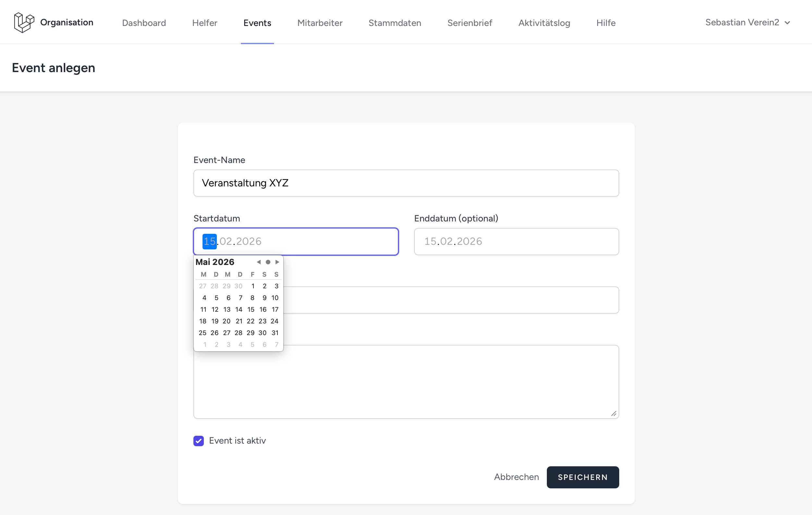The height and width of the screenshot is (515, 812).
Task: Open the Hilfe menu item
Action: [x=606, y=23]
